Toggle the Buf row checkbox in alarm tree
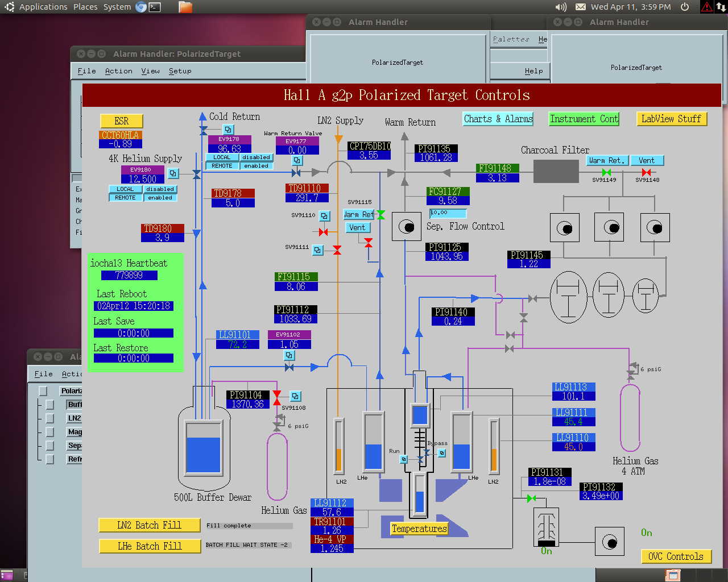The image size is (728, 582). (x=50, y=405)
